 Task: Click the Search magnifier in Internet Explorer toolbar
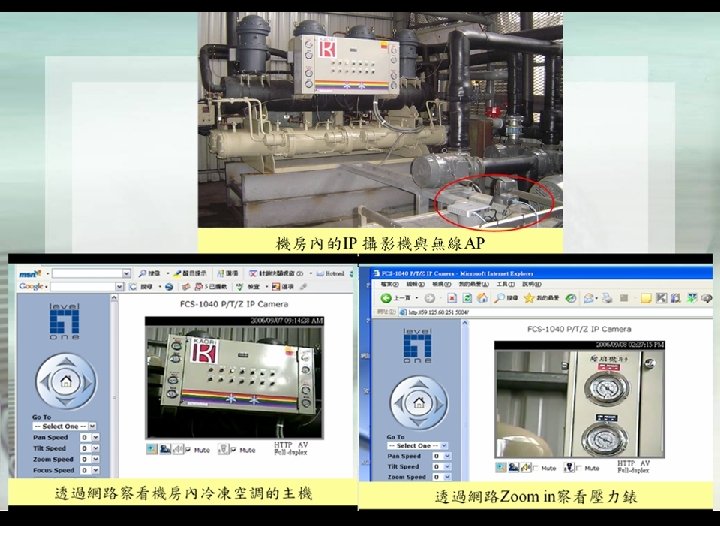pyautogui.click(x=499, y=298)
